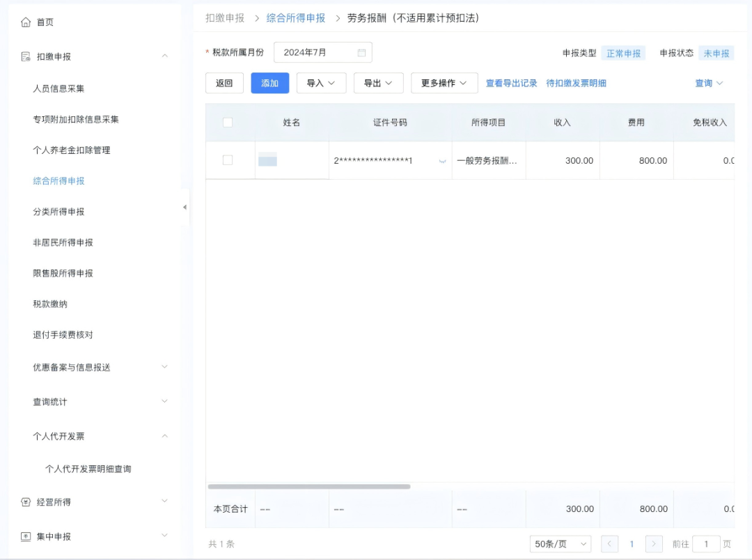
Task: Reveal ID number with eye icon
Action: point(442,161)
